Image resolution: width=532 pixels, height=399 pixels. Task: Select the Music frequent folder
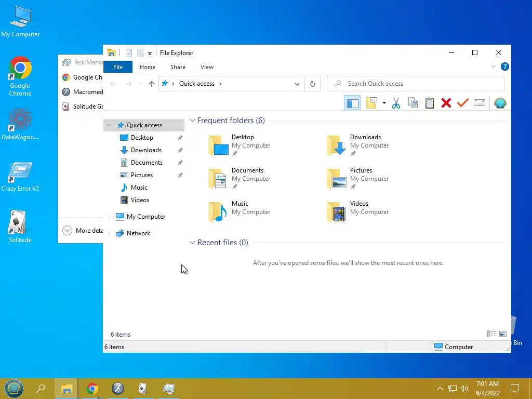pos(240,212)
